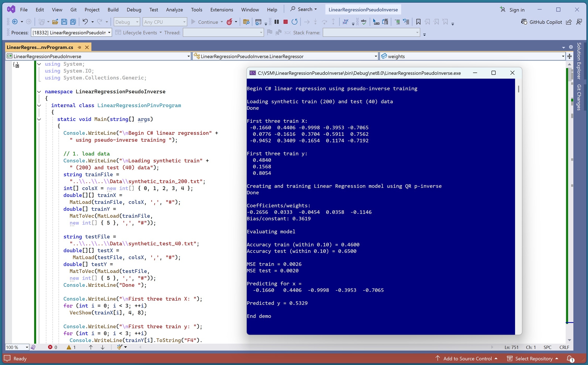Click Add to Source Control
This screenshot has width=588, height=365.
pos(467,358)
